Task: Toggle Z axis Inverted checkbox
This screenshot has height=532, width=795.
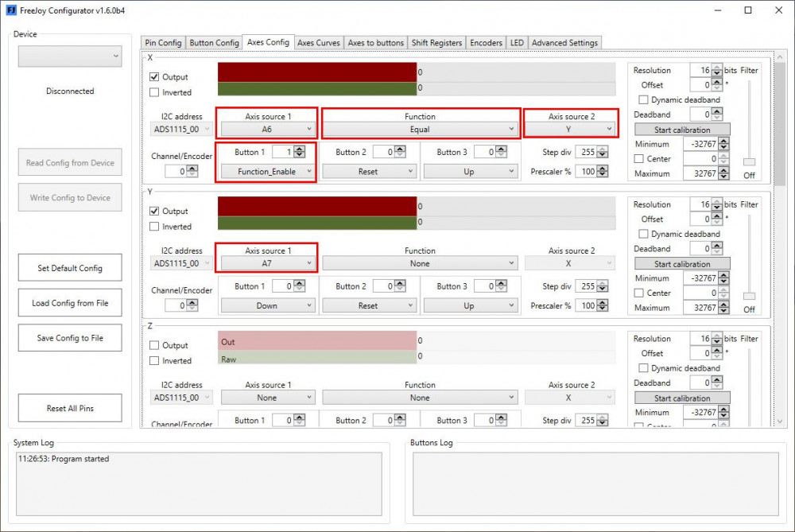Action: tap(154, 360)
